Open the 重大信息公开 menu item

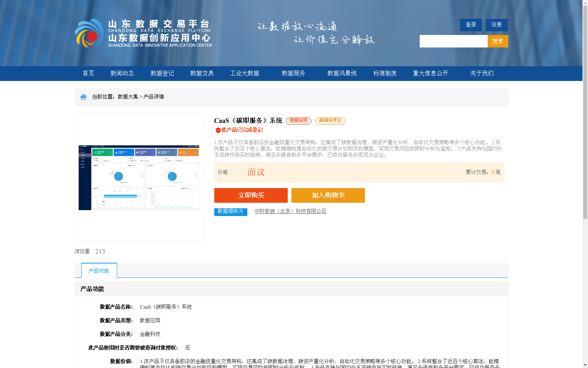pyautogui.click(x=430, y=73)
